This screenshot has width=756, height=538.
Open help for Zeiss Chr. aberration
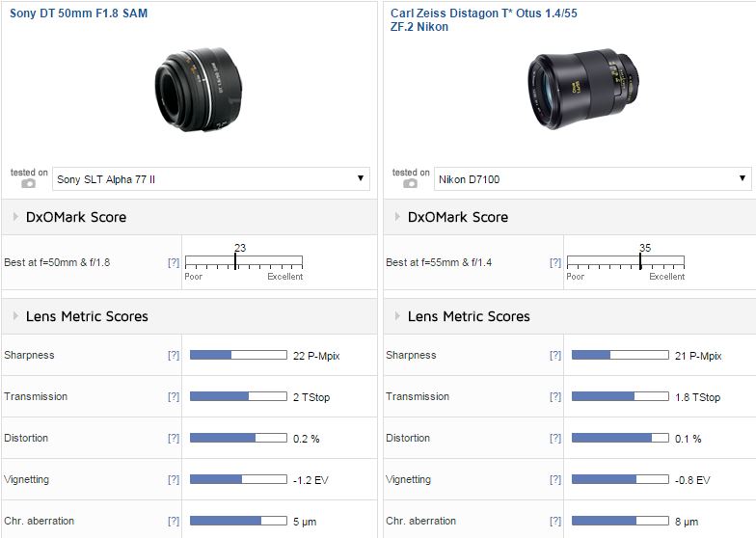click(x=555, y=522)
